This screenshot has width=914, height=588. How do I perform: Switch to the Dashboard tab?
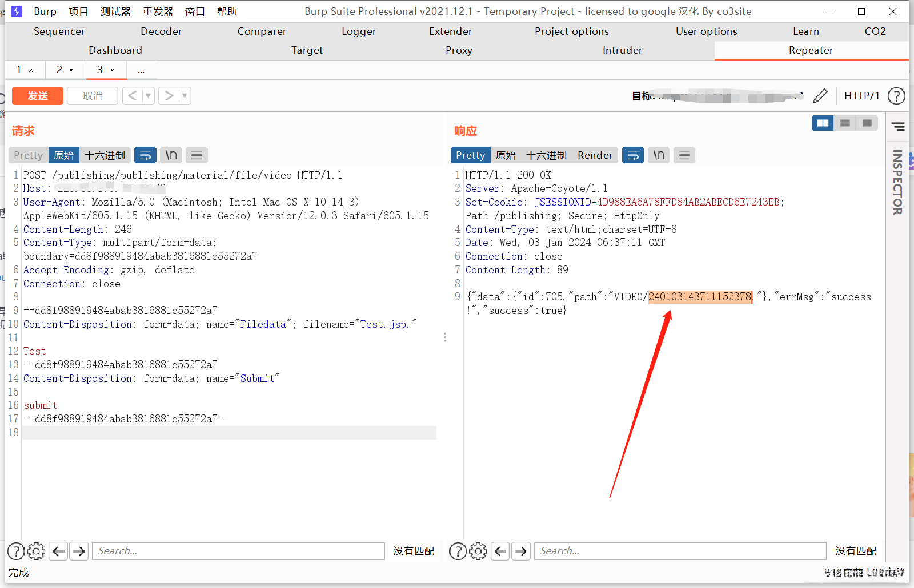115,50
